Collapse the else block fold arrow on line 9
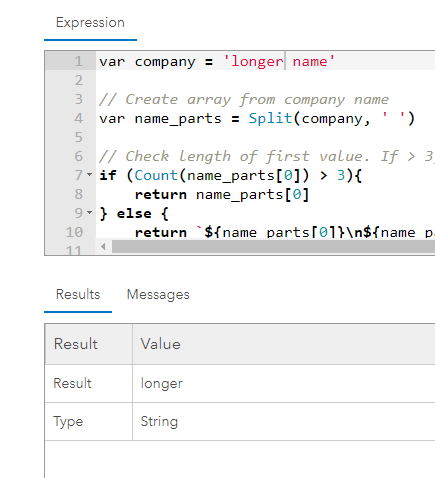 click(89, 212)
